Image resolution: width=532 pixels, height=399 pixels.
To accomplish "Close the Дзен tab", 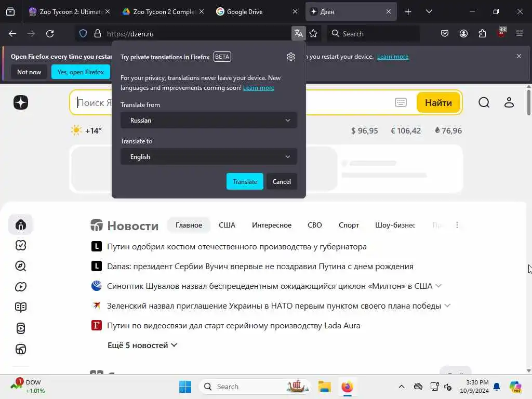I will tap(389, 11).
